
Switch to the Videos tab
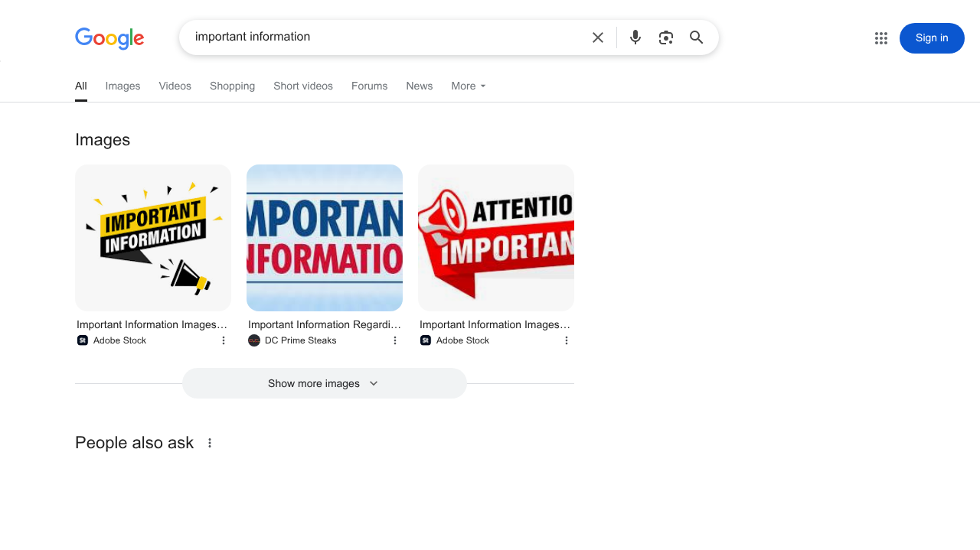pos(175,86)
